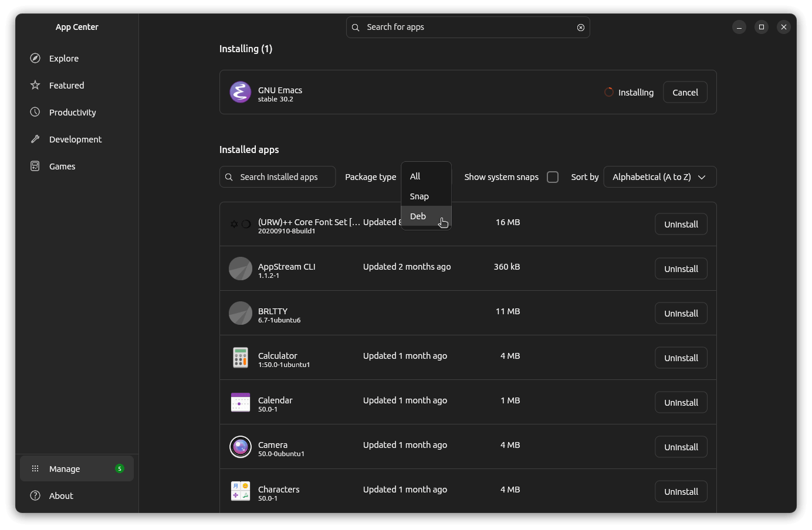Uninstall the AppStream CLI package

point(681,269)
